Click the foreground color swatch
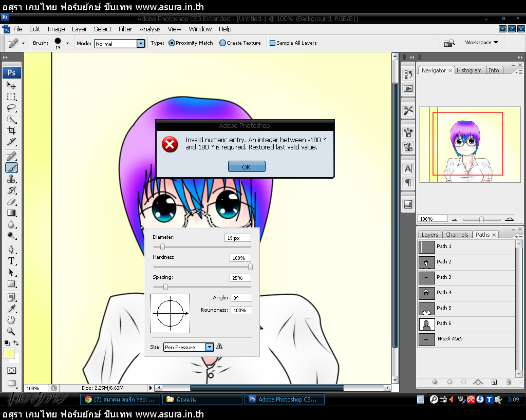This screenshot has height=420, width=526. point(9,353)
